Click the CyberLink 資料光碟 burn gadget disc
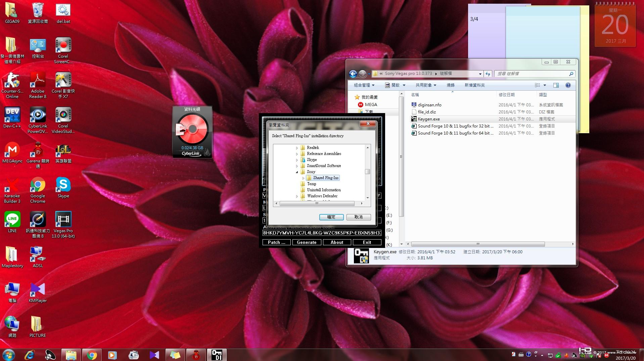This screenshot has height=361, width=644. 192,129
